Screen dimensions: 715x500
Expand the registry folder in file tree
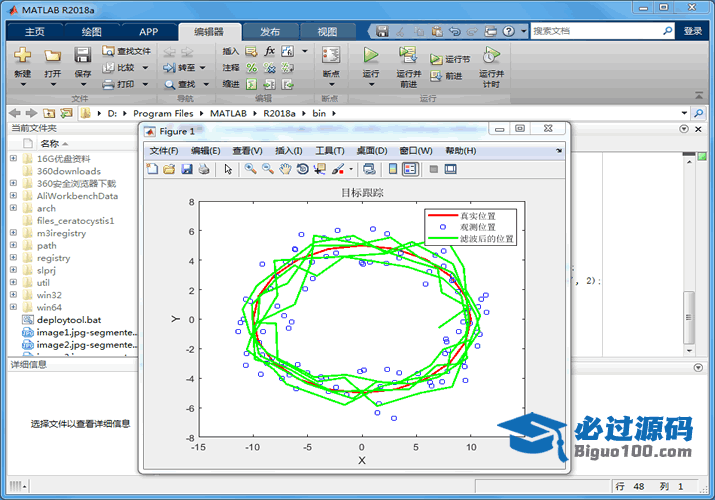(13, 258)
